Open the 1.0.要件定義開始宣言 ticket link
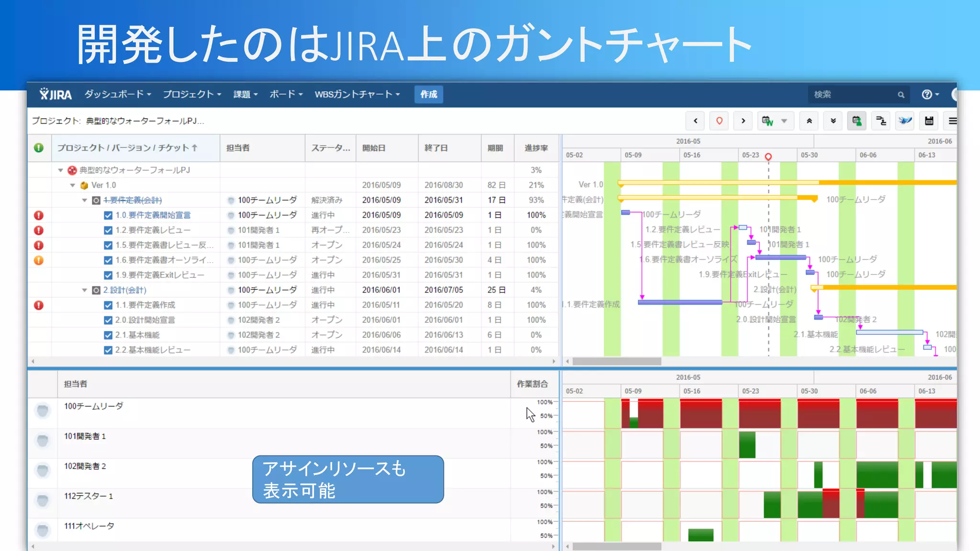Viewport: 980px width, 551px height. point(153,215)
